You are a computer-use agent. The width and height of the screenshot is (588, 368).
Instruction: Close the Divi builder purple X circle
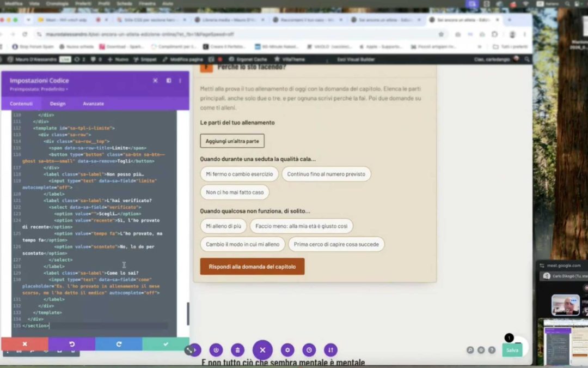tap(262, 350)
